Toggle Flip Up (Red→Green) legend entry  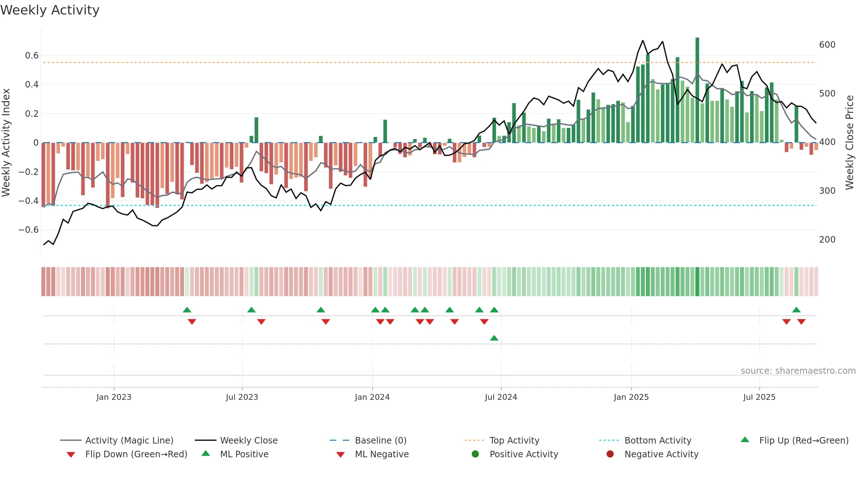point(794,440)
